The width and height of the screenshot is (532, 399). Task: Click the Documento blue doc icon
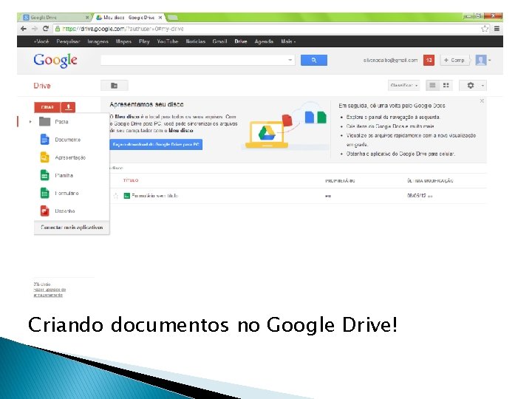pos(44,140)
